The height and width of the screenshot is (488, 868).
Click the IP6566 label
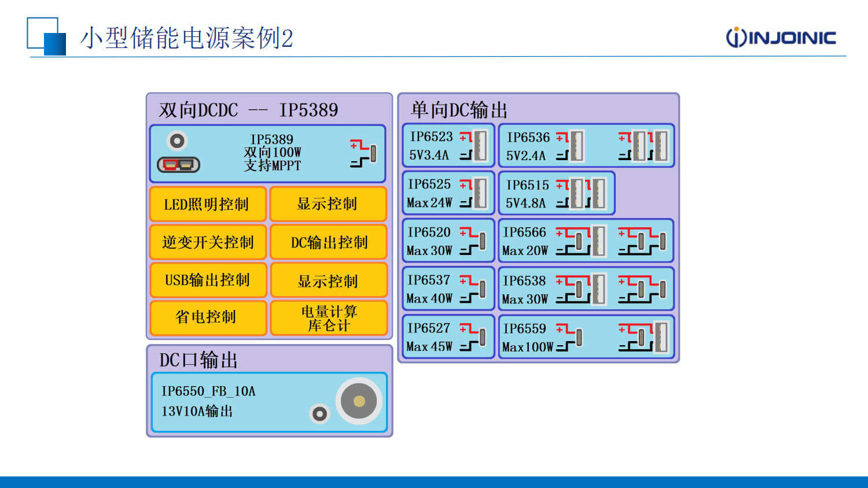tap(524, 232)
